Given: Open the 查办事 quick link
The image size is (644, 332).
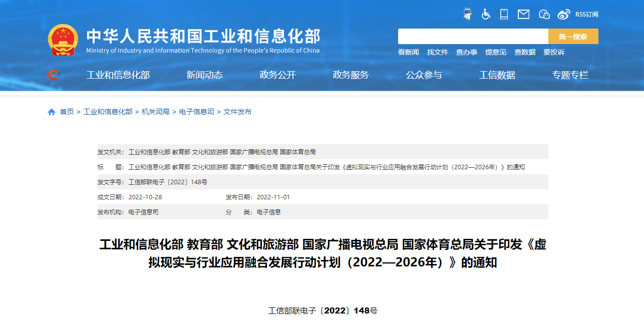Looking at the screenshot, I should click(467, 52).
